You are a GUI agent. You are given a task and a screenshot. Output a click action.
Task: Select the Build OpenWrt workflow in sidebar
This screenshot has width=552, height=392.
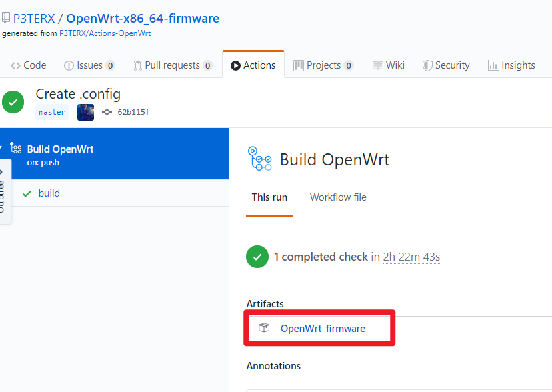pos(115,154)
